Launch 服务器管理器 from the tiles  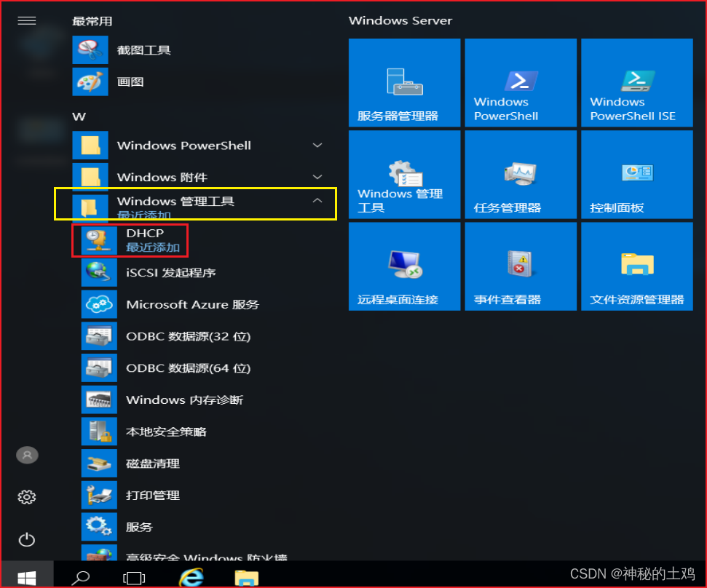pos(404,82)
